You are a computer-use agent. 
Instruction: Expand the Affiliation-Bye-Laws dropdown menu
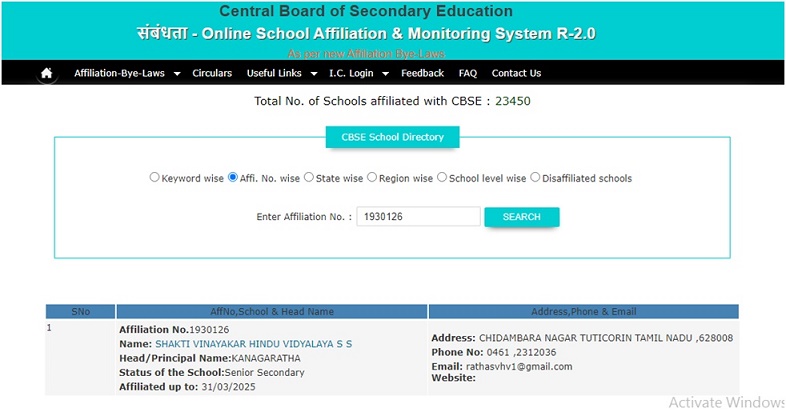click(126, 73)
